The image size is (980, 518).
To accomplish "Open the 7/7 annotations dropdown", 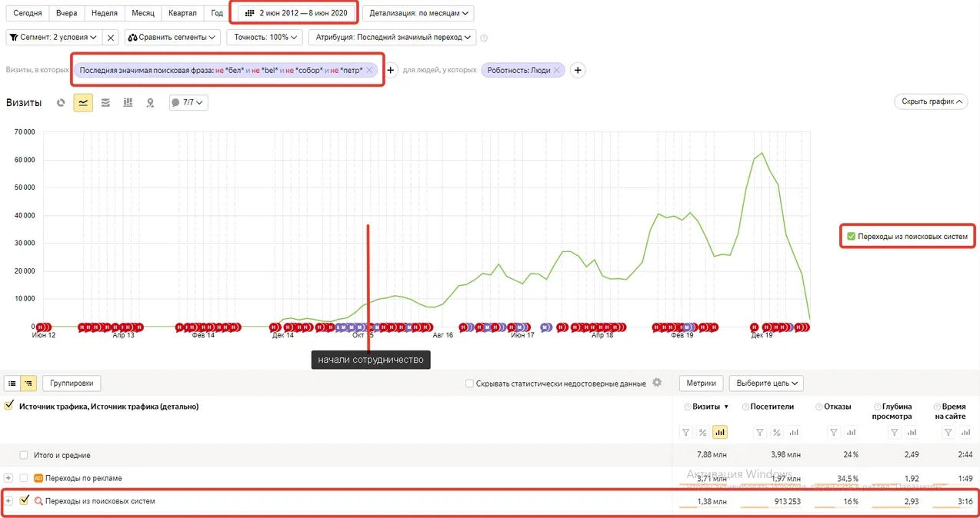I will (188, 102).
